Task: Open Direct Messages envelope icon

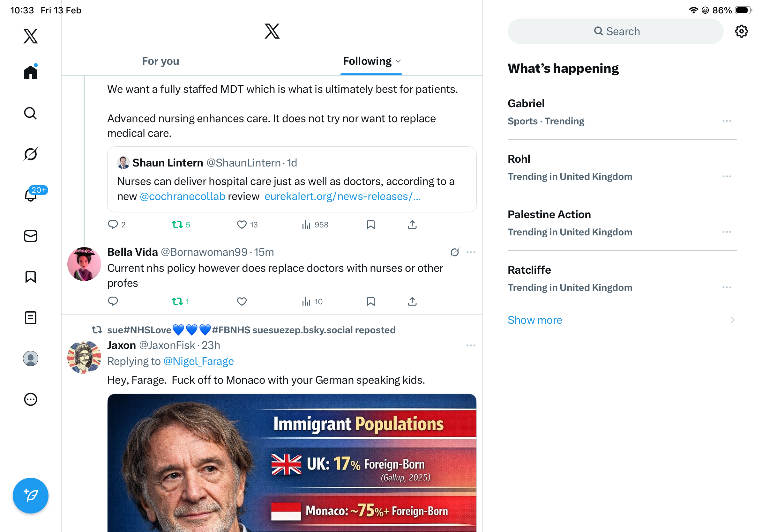Action: coord(31,236)
